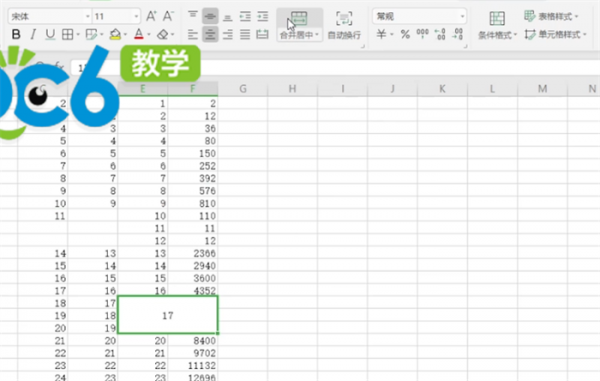Click the fill color yellow swatch

[x=115, y=34]
